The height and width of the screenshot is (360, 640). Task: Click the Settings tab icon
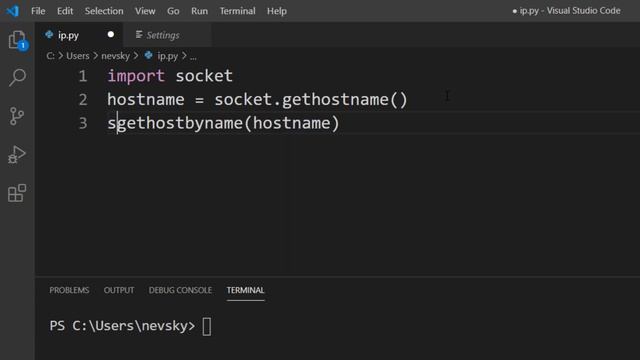tap(139, 35)
